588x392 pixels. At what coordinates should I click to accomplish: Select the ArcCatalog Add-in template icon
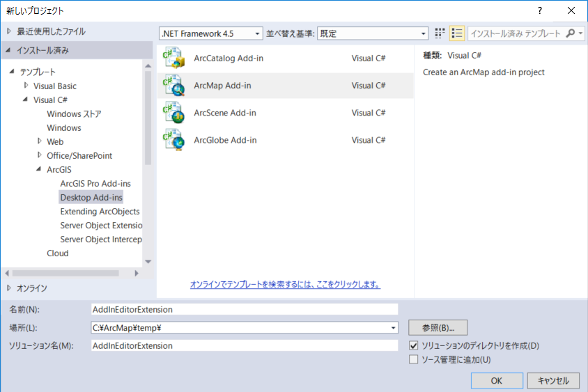point(173,58)
